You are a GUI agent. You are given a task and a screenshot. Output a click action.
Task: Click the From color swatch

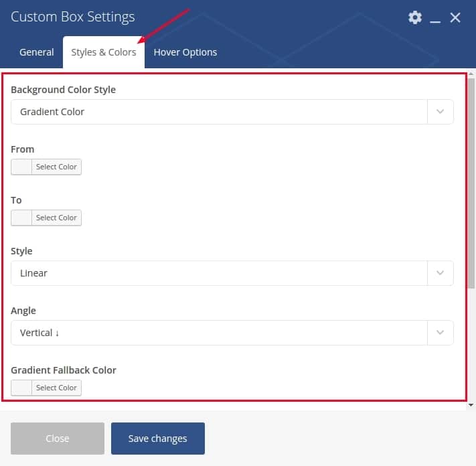pyautogui.click(x=21, y=167)
